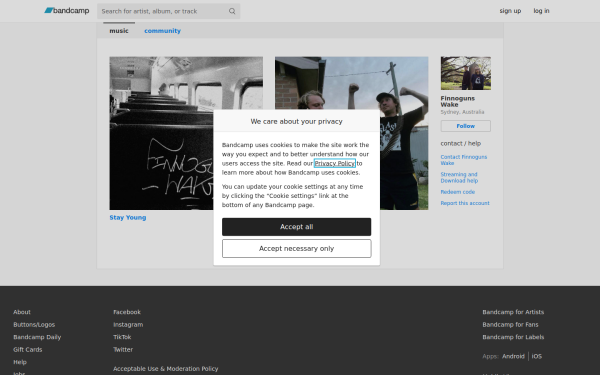Viewport: 600px width, 375px height.
Task: Follow Finnoguns Wake
Action: pos(465,126)
